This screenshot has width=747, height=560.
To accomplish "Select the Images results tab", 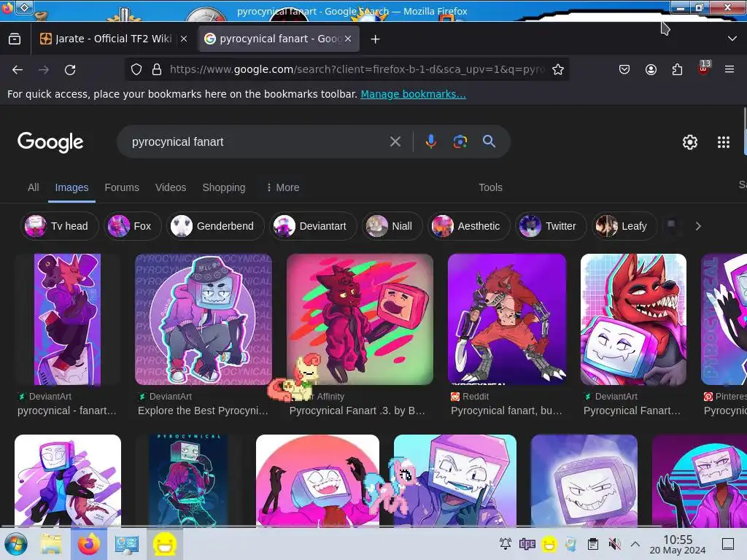I will point(71,187).
